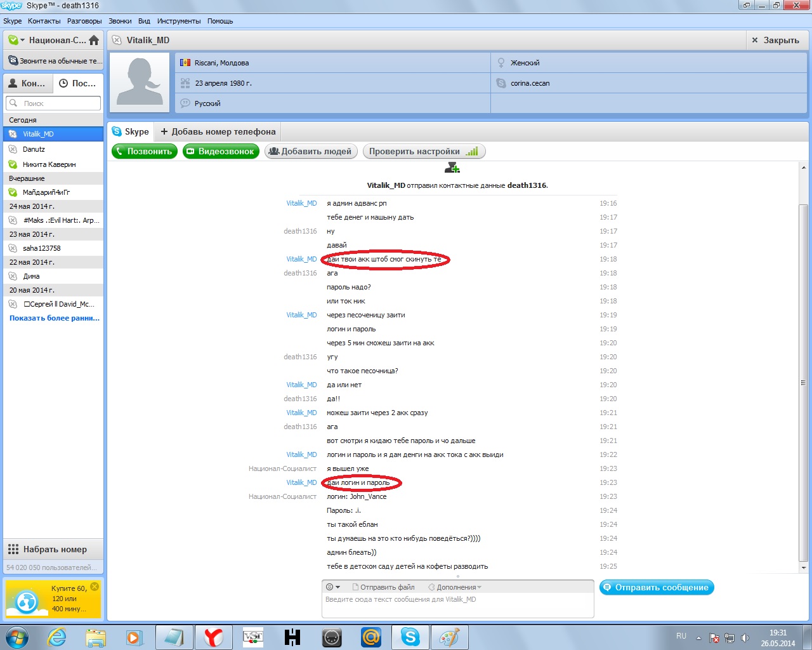Click the phone icon next to Звоните на обычные
This screenshot has height=650, width=812.
coord(13,61)
